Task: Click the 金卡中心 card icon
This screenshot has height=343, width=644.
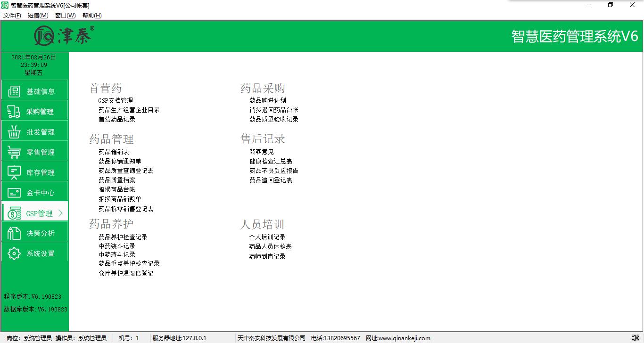Action: [14, 193]
